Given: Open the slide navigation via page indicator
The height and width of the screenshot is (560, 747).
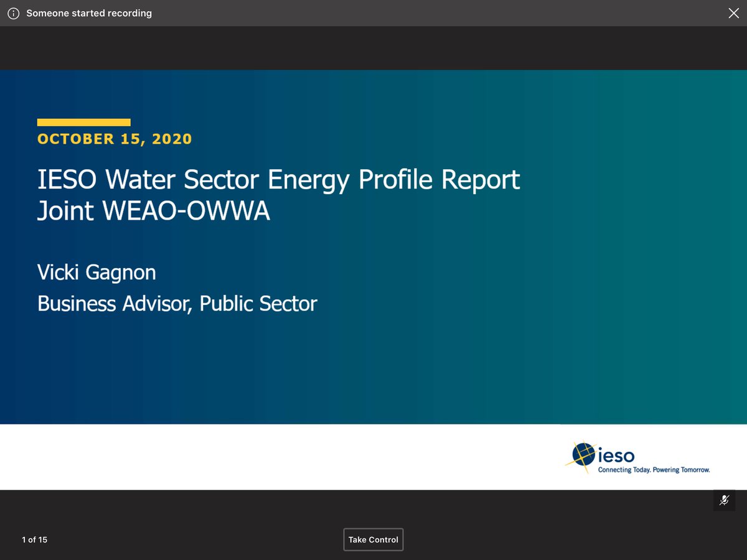Looking at the screenshot, I should tap(34, 539).
